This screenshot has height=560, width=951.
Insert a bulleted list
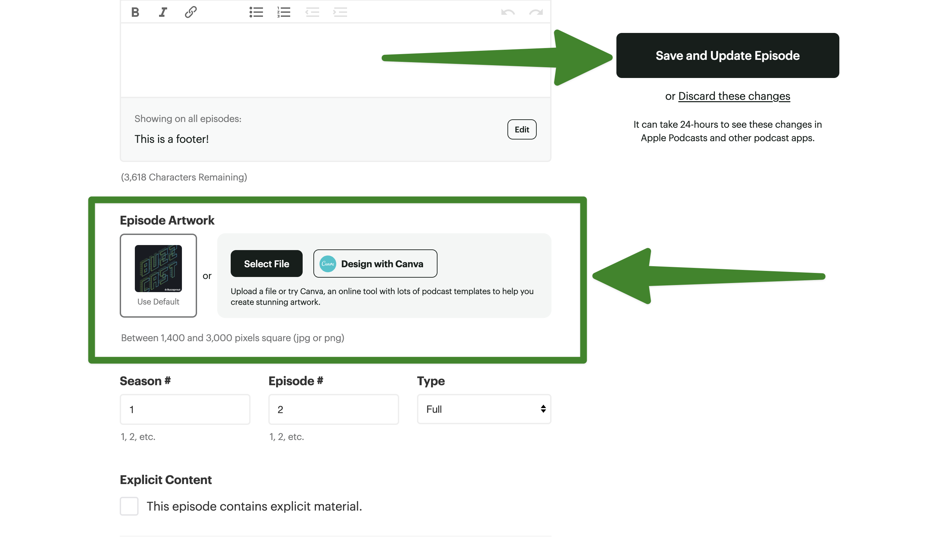(256, 12)
